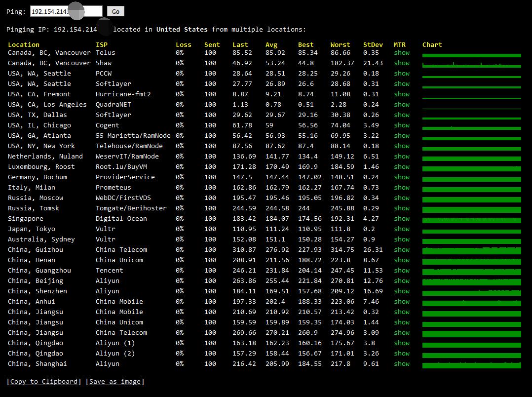This screenshot has width=532, height=397.
Task: Click the latency chart for Vancouver Shaw
Action: (x=472, y=65)
